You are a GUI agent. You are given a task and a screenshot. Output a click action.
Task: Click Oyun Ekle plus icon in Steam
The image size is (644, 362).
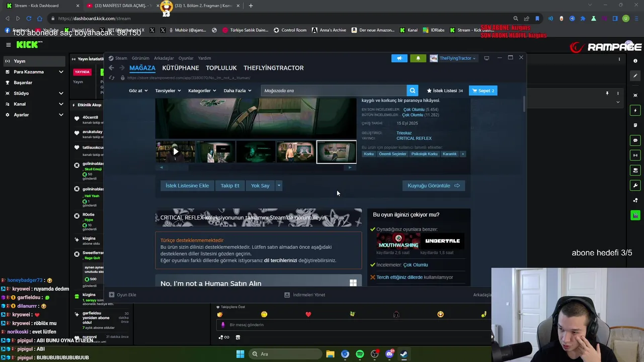pos(112,295)
